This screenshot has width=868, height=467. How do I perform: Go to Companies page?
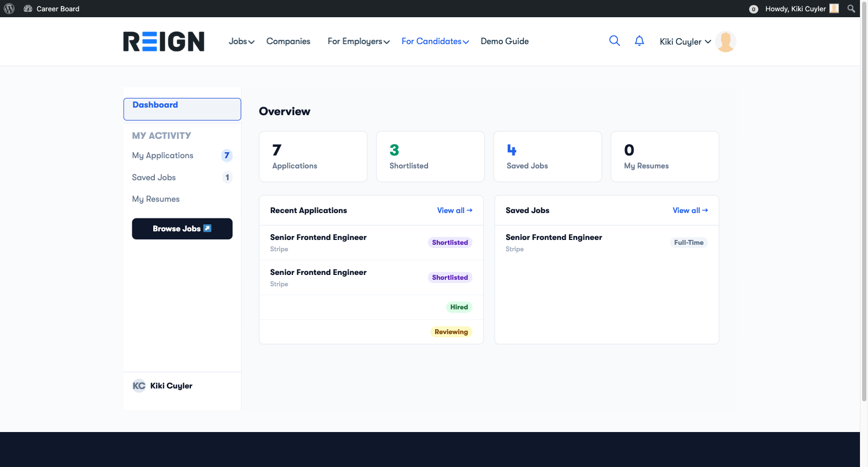288,41
